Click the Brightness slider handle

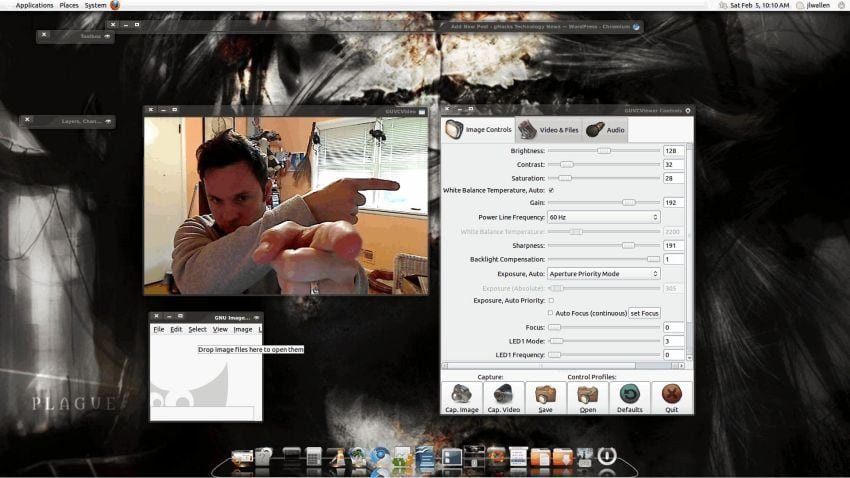(604, 151)
